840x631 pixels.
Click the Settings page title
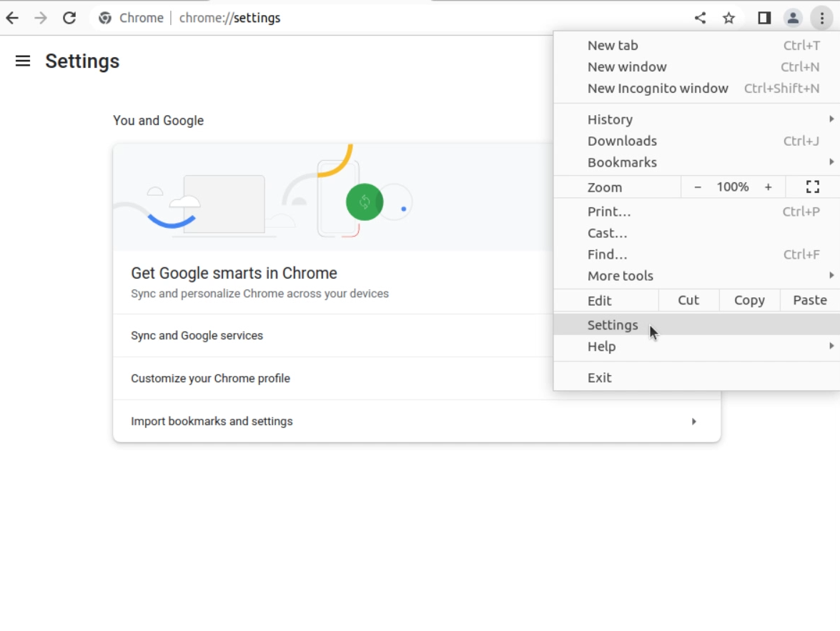pyautogui.click(x=82, y=61)
